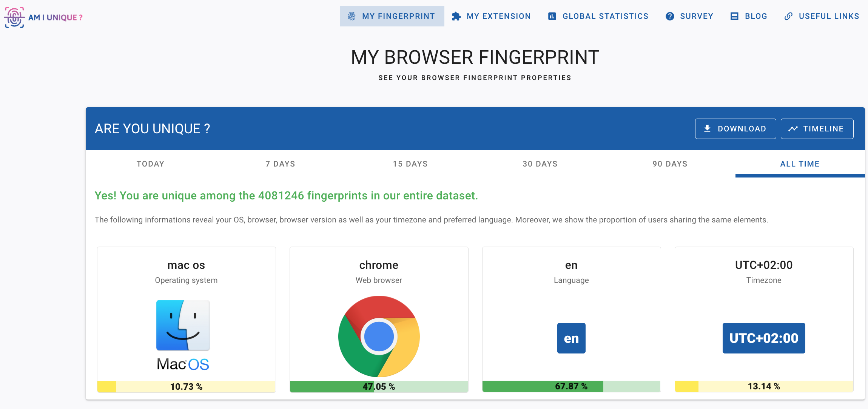Click the description paragraph about OS and browser
Screen dimensions: 868x409
click(431, 220)
